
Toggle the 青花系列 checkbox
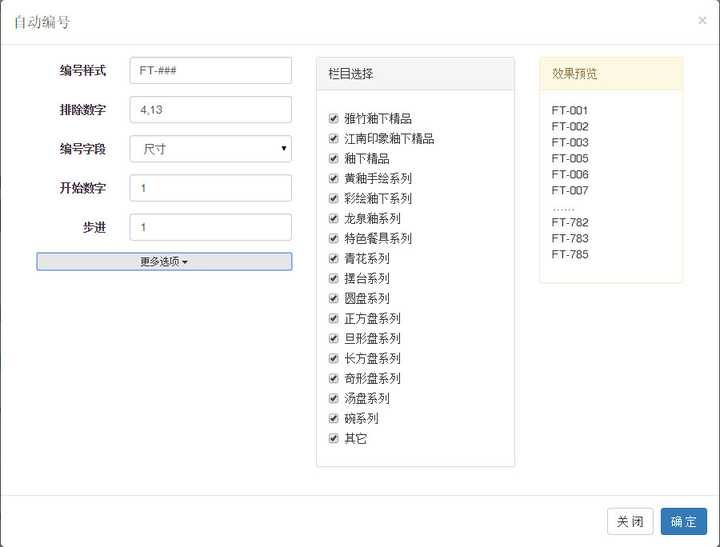(334, 258)
